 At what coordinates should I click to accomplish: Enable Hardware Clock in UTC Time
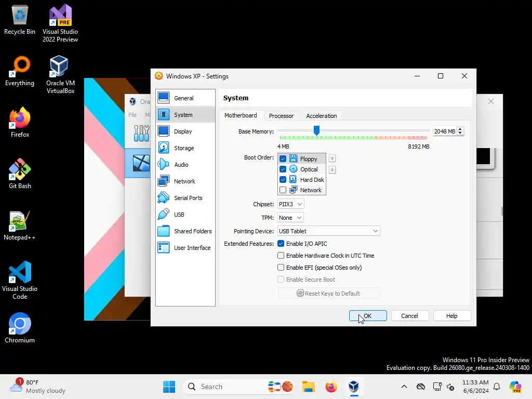pyautogui.click(x=281, y=256)
